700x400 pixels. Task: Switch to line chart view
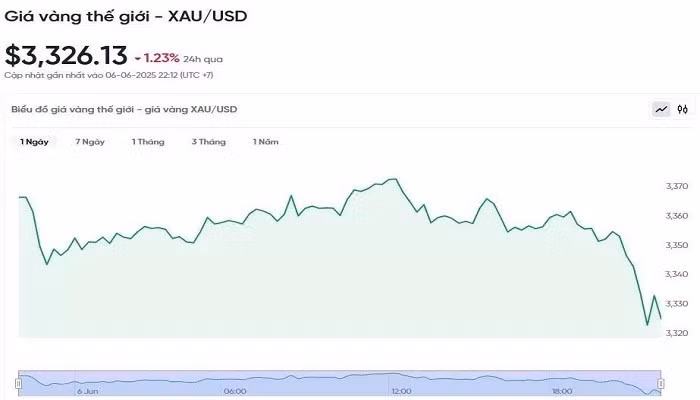[661, 109]
